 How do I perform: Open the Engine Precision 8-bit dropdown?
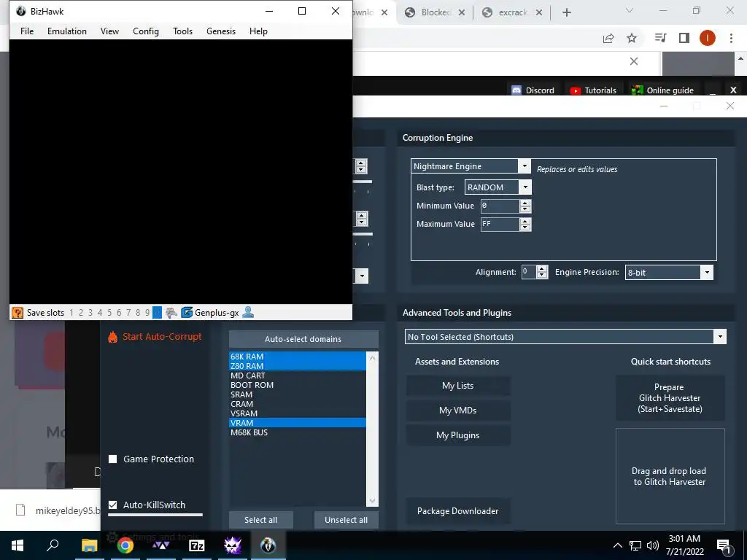[x=707, y=273]
